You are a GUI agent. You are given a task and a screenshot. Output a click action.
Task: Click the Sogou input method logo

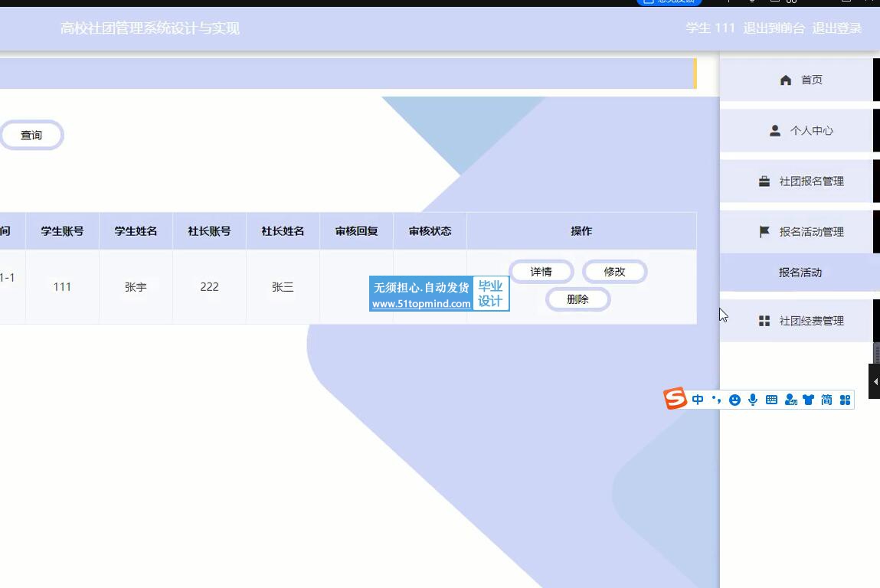point(675,399)
